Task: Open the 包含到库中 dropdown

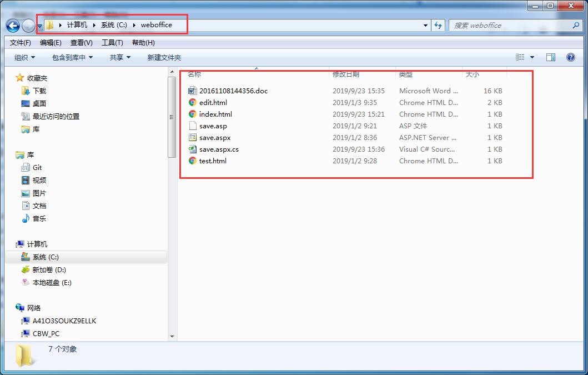Action: point(72,57)
